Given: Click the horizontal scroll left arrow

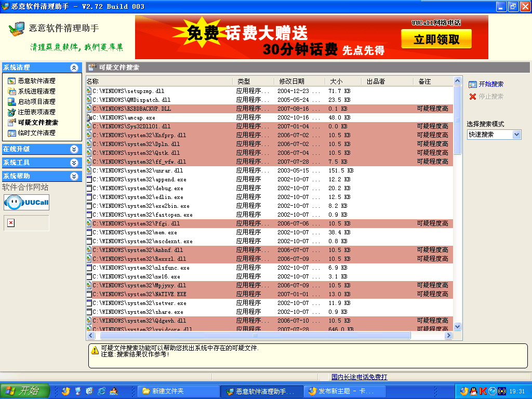Looking at the screenshot, I should (x=91, y=336).
